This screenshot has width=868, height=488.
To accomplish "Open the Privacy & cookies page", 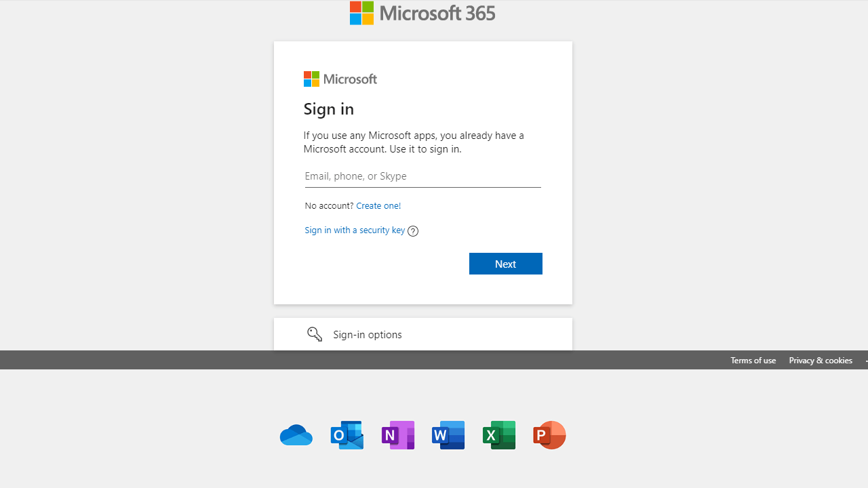I will pos(820,360).
